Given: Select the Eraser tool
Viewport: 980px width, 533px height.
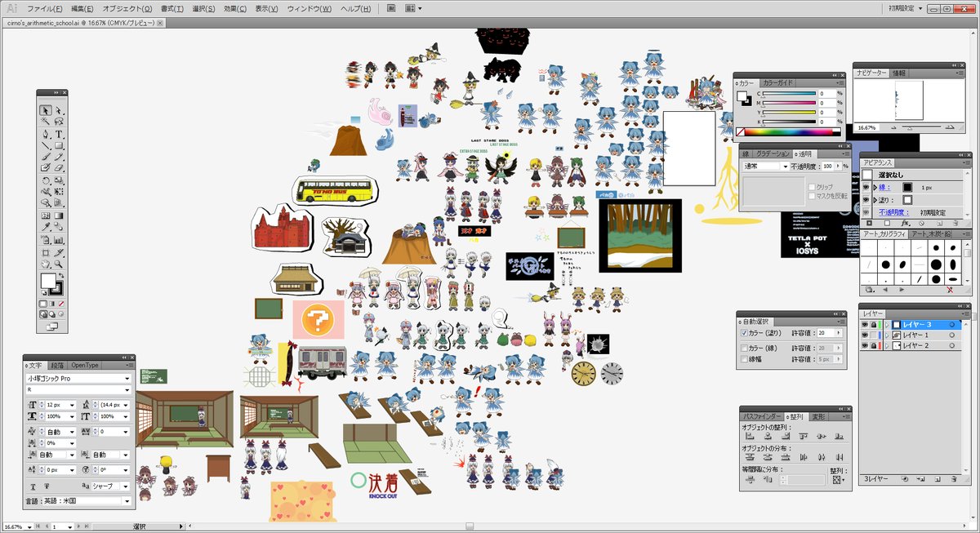Looking at the screenshot, I should [x=59, y=166].
